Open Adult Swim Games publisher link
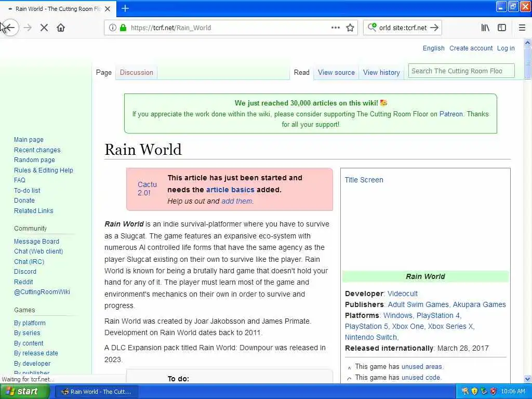The width and height of the screenshot is (532, 399). pyautogui.click(x=418, y=304)
